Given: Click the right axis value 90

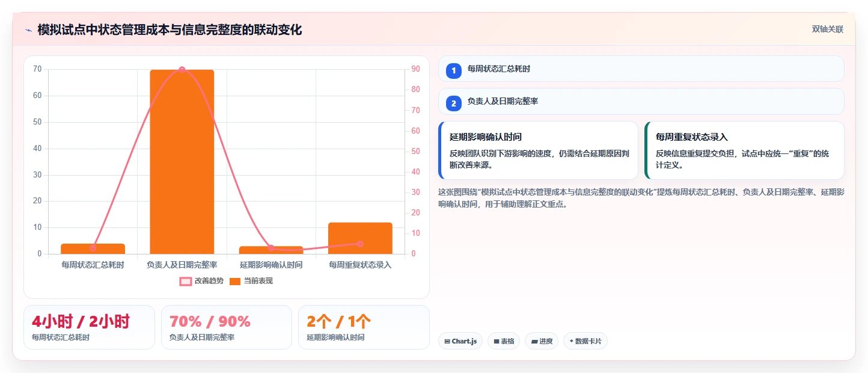Looking at the screenshot, I should tap(415, 69).
